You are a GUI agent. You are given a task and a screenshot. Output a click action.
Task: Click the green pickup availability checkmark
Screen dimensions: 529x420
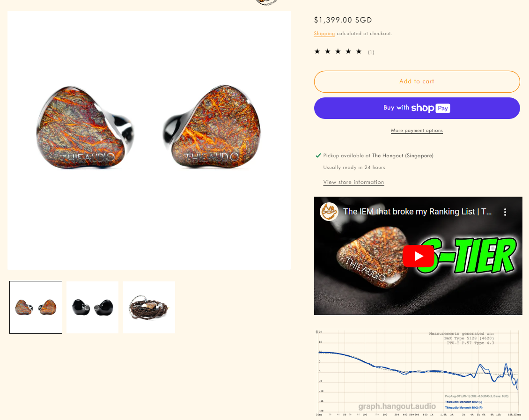(x=318, y=155)
